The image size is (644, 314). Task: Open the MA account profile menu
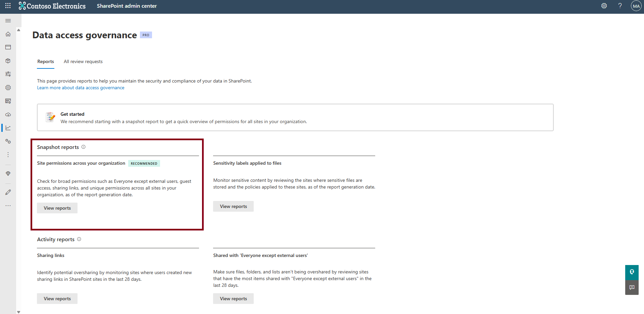(636, 6)
